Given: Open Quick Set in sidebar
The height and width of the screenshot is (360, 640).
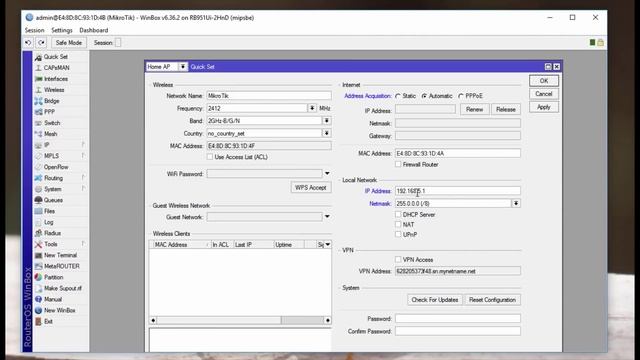Looking at the screenshot, I should pos(56,57).
